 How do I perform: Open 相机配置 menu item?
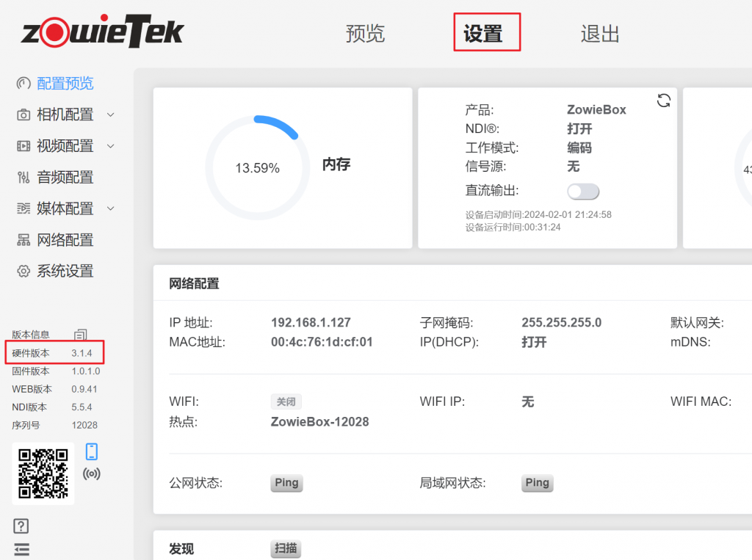[x=65, y=115]
